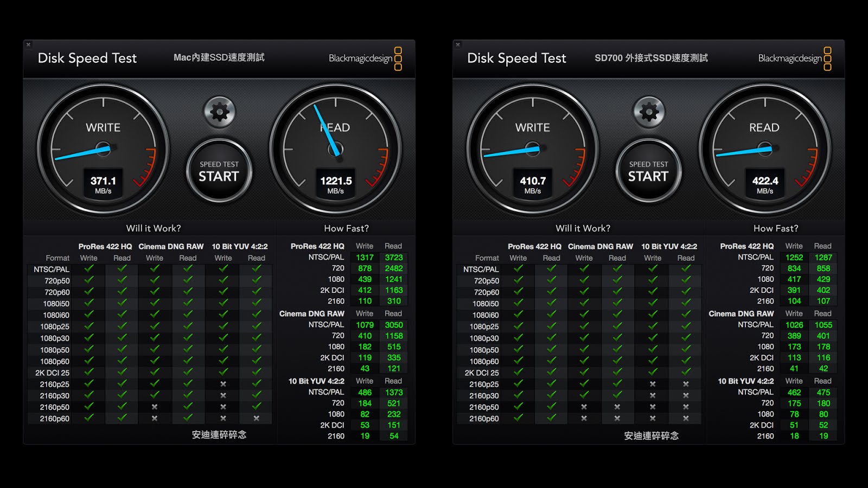The image size is (868, 488).
Task: Click Mac window NTSC/PAL ProRes write checkmark
Action: 88,268
